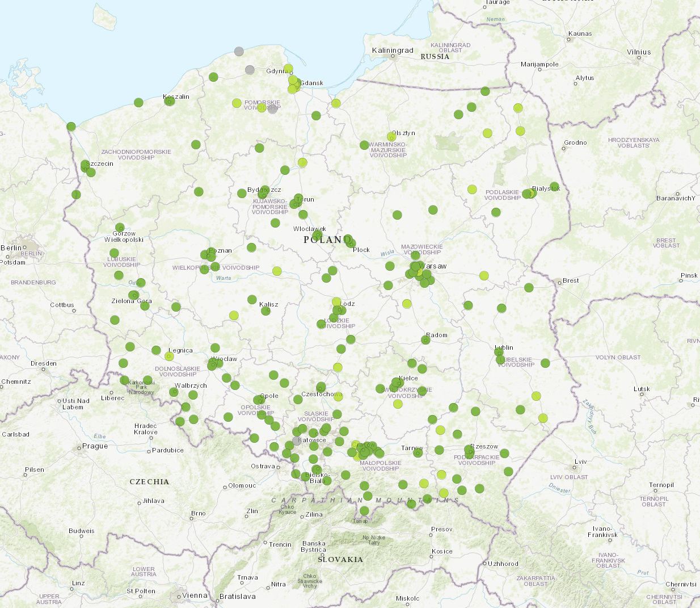Click the Warsaw city label
Viewport: 700px width, 608px height.
point(435,266)
